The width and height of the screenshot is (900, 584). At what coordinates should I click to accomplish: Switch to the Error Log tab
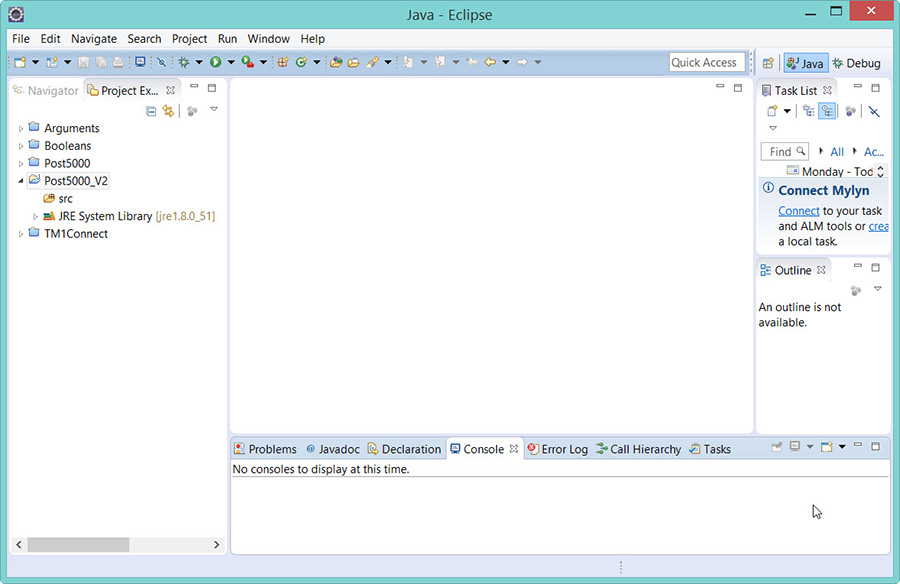click(558, 449)
